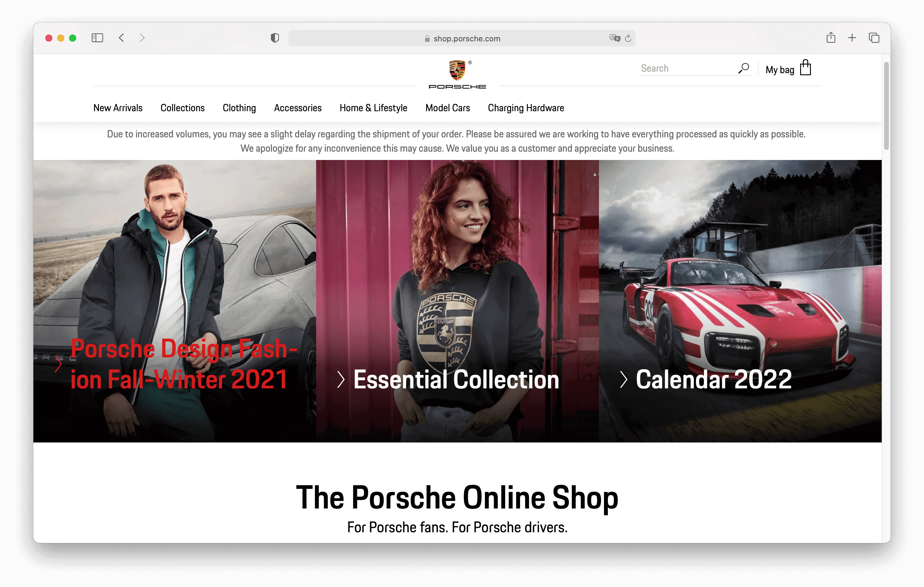Viewport: 924px width, 587px height.
Task: Toggle Safari sidebar panel icon
Action: [x=97, y=38]
